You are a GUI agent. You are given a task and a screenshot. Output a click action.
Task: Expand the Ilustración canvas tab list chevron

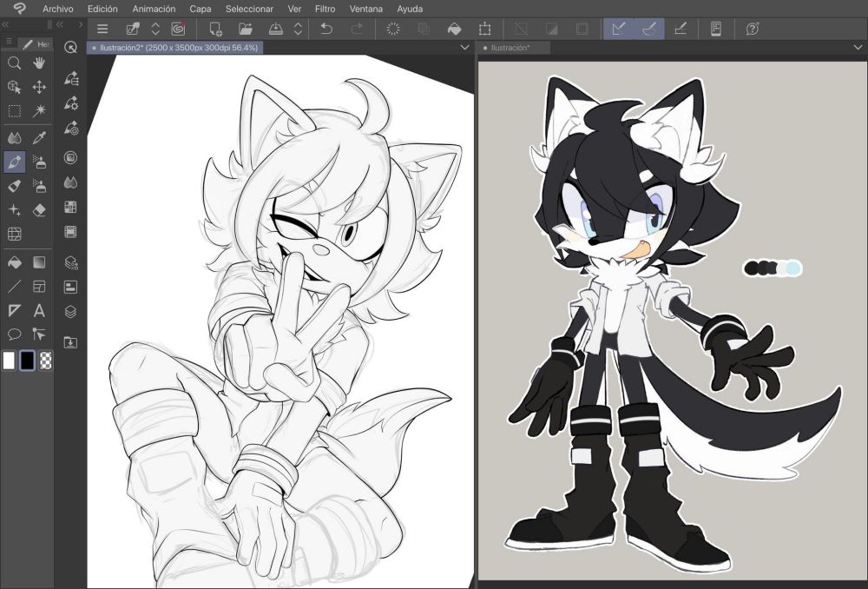coord(858,48)
